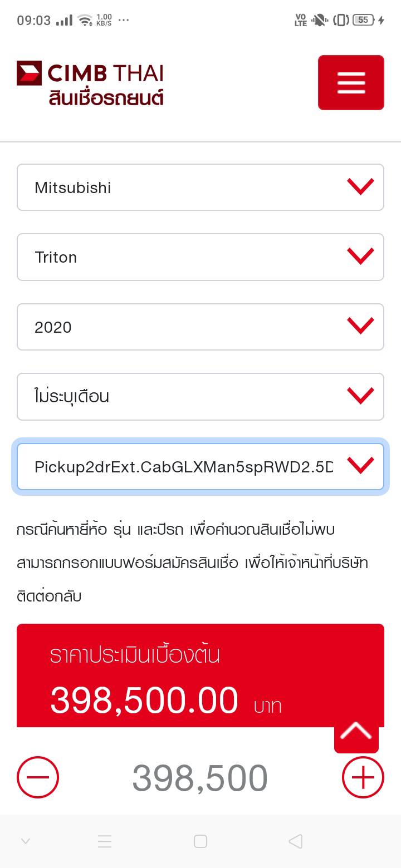Viewport: 401px width, 868px height.
Task: Tap the minus icon to decrease amount
Action: (x=38, y=777)
